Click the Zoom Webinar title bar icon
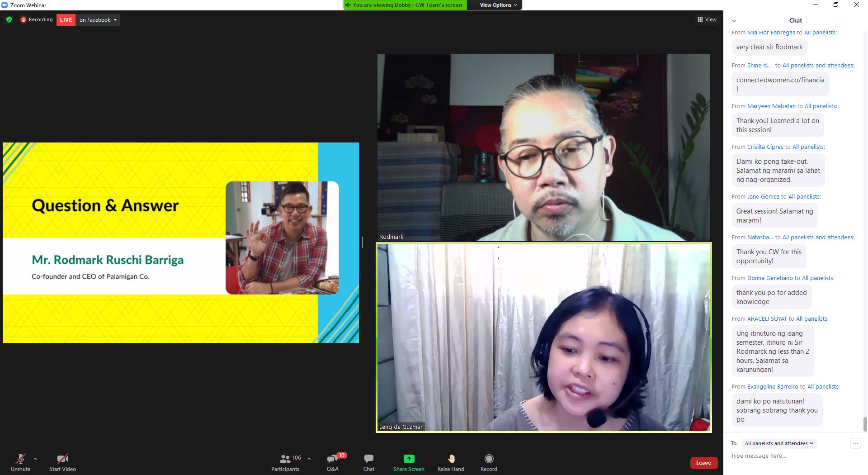This screenshot has width=868, height=475. coord(5,5)
